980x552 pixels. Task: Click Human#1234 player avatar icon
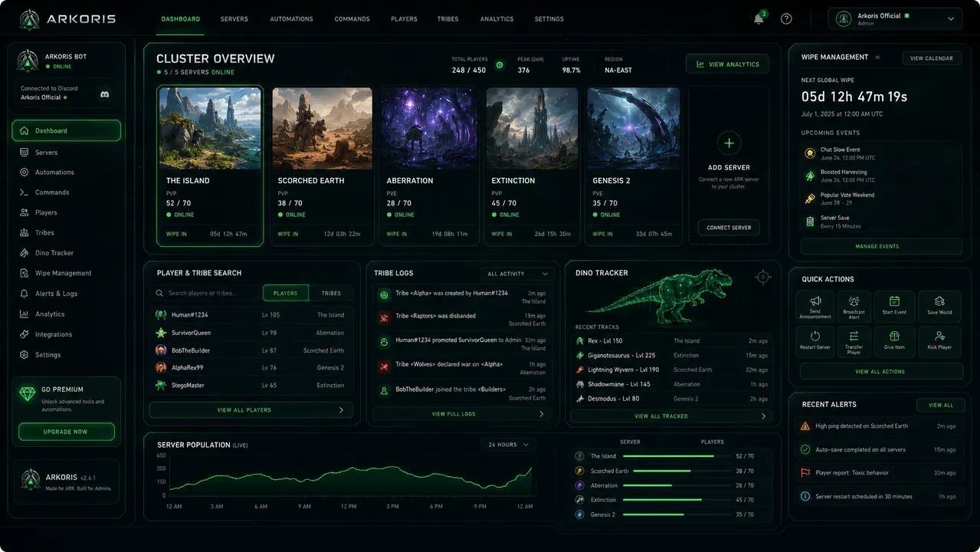161,314
